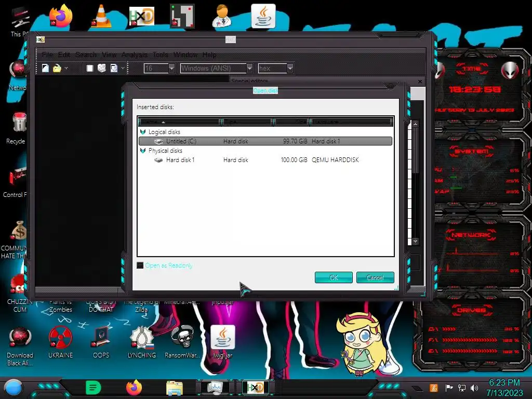Open File Explorer from the taskbar
Image resolution: width=532 pixels, height=399 pixels.
click(175, 388)
